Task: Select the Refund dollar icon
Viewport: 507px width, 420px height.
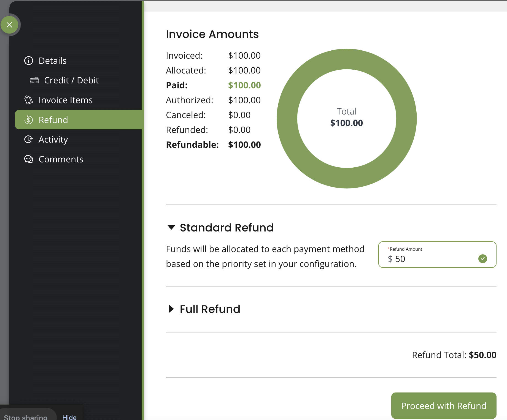Action: point(29,120)
